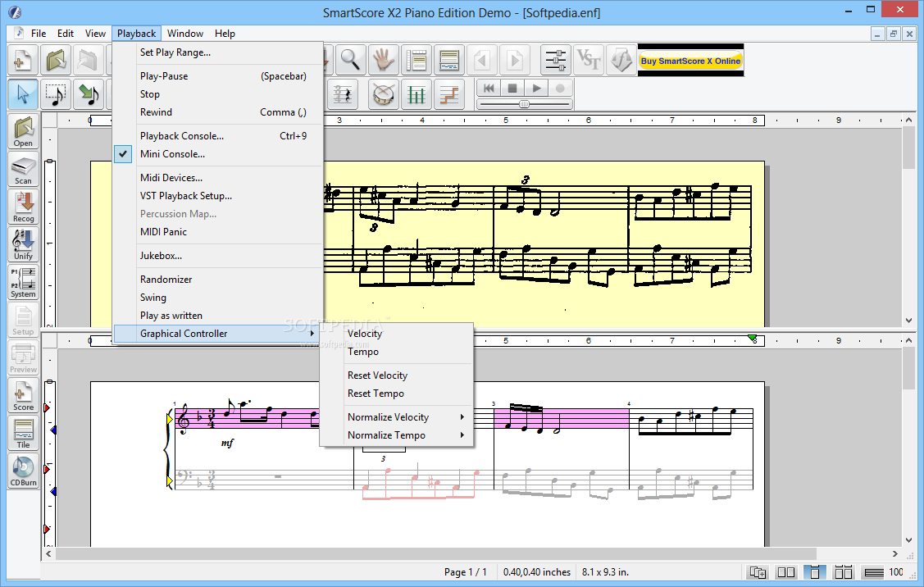924x587 pixels.
Task: Open the Window menu
Action: (x=185, y=34)
